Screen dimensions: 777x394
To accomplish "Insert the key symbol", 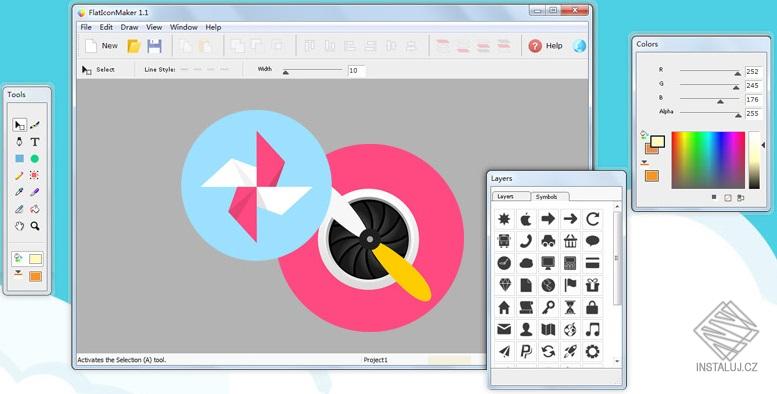I will [548, 308].
